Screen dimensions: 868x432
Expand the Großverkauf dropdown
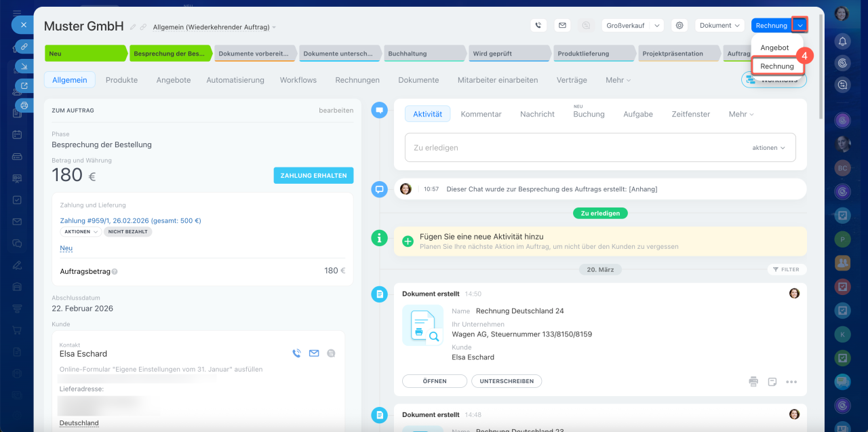pos(656,25)
